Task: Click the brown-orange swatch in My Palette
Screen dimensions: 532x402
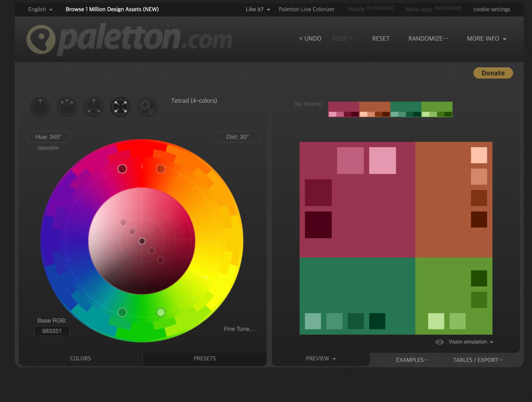Action: (375, 107)
